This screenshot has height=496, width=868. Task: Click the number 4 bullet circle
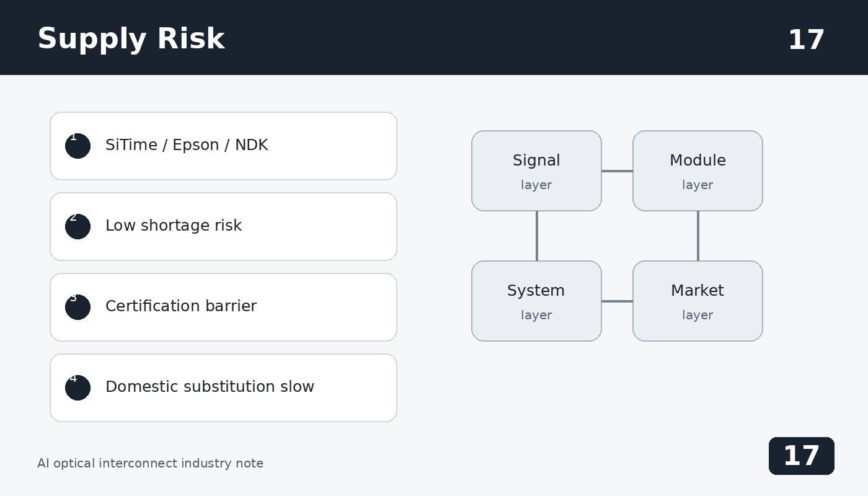point(77,387)
